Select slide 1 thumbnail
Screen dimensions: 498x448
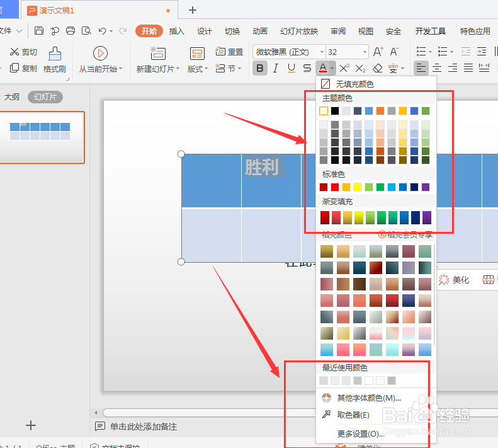click(x=42, y=137)
